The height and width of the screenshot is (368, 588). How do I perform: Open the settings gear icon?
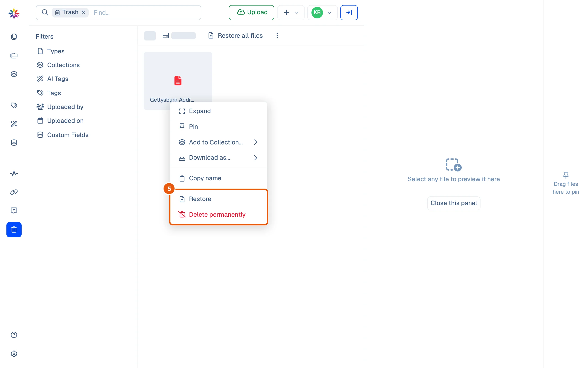tap(14, 354)
